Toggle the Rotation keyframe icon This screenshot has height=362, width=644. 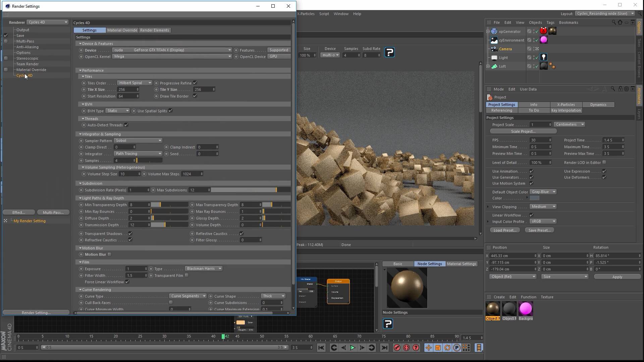click(447, 348)
